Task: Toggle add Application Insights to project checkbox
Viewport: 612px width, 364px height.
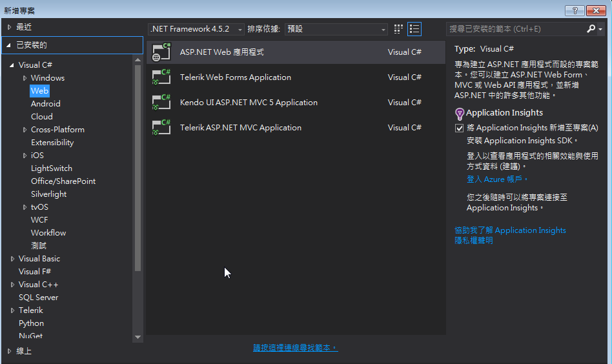Action: point(460,128)
